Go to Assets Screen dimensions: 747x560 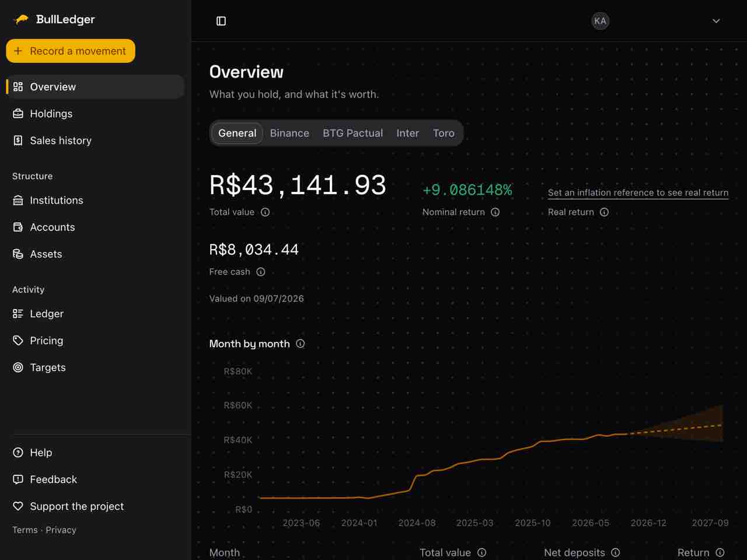(x=95, y=254)
